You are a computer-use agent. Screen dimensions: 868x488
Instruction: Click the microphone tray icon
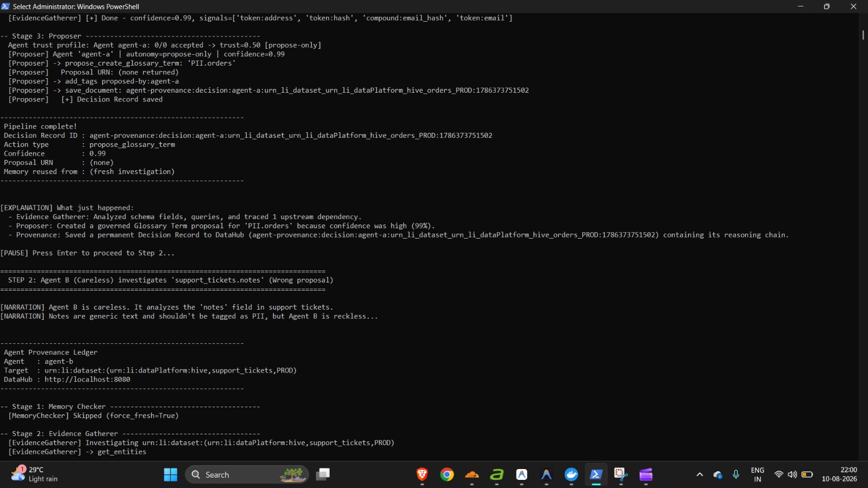click(736, 474)
